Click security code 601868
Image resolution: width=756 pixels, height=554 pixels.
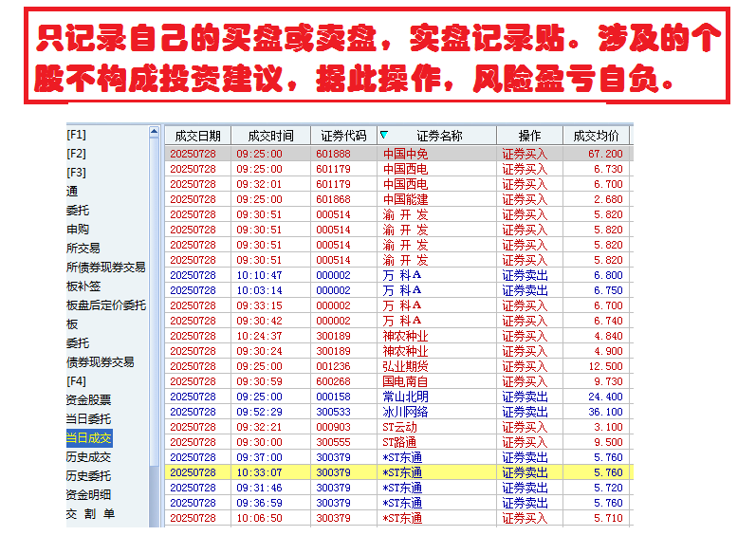click(333, 199)
